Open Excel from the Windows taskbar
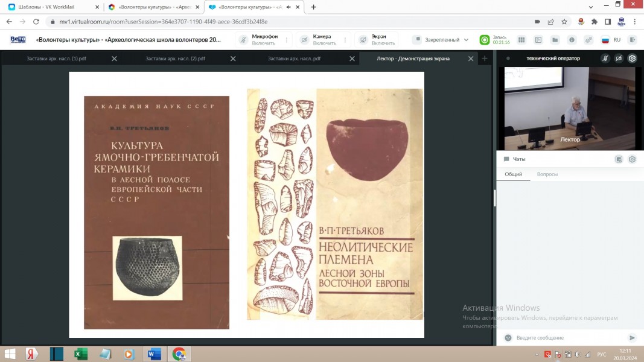The width and height of the screenshot is (644, 362). (80, 354)
